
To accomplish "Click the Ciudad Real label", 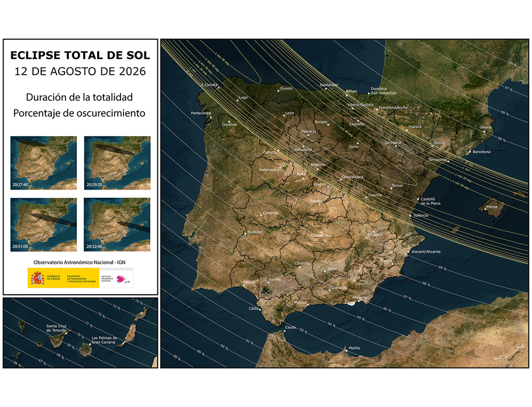I will [x=322, y=235].
